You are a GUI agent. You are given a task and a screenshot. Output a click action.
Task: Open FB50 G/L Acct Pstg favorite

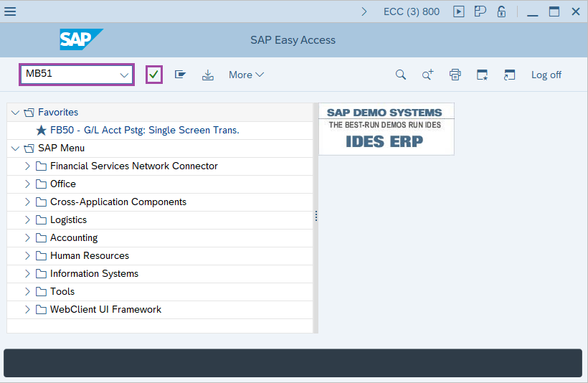click(x=144, y=130)
